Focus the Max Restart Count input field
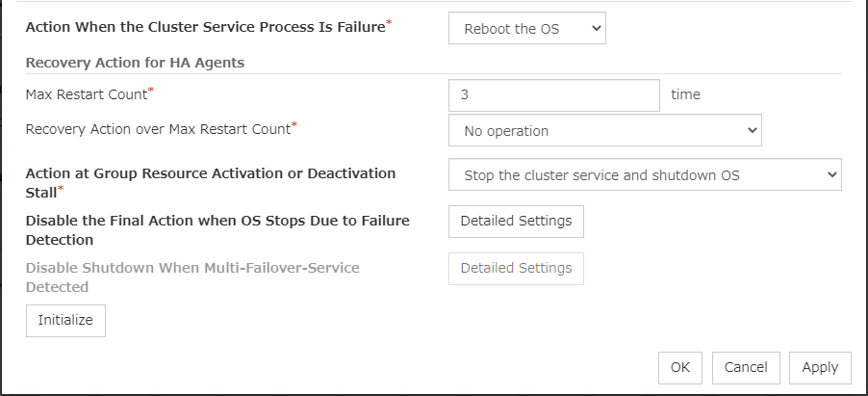 [x=553, y=95]
